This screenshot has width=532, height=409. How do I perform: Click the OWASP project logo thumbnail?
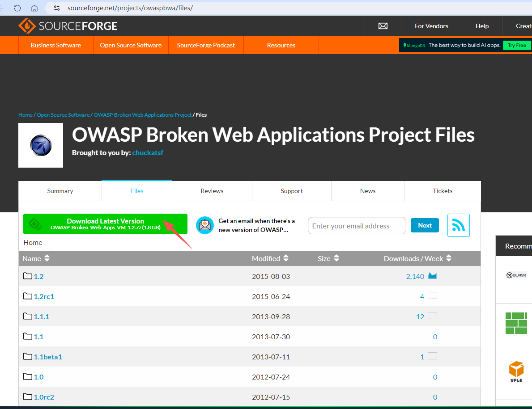[x=41, y=145]
